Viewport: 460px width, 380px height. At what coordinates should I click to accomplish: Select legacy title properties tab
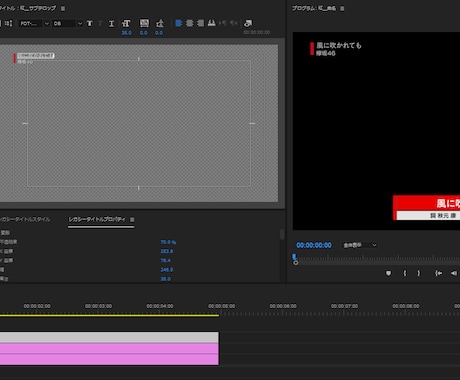click(x=97, y=219)
